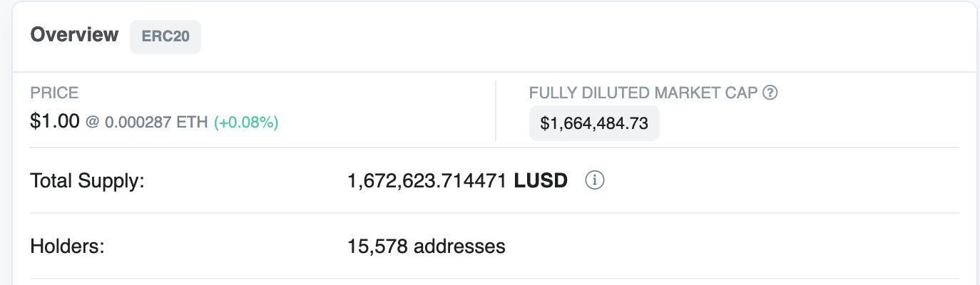Click the PRICE section label
This screenshot has width=980, height=285.
pyautogui.click(x=54, y=93)
